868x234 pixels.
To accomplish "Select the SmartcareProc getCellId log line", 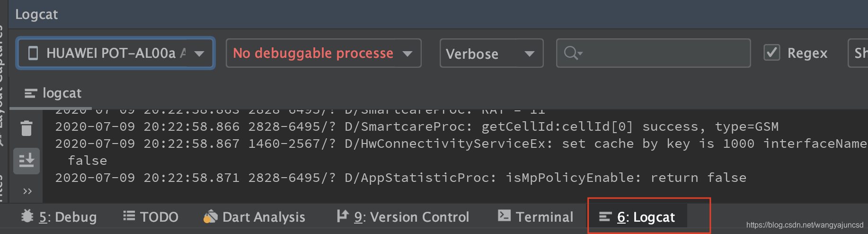I will (416, 126).
